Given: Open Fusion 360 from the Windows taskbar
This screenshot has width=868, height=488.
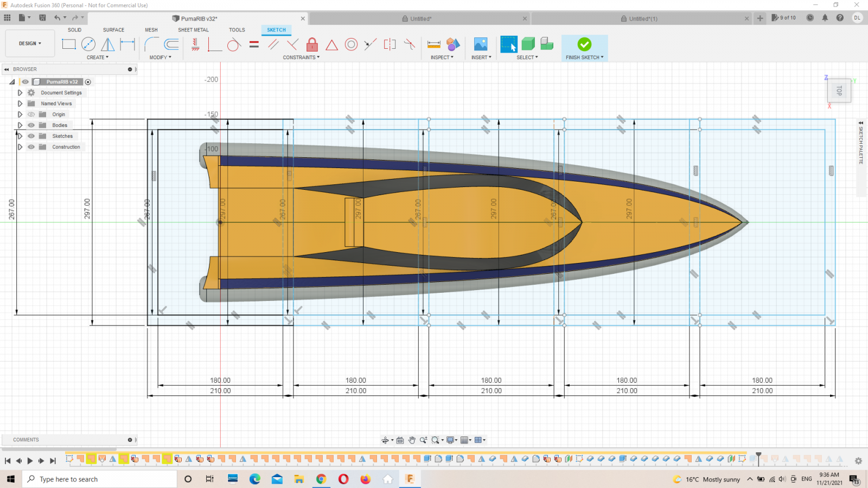Looking at the screenshot, I should coord(410,479).
